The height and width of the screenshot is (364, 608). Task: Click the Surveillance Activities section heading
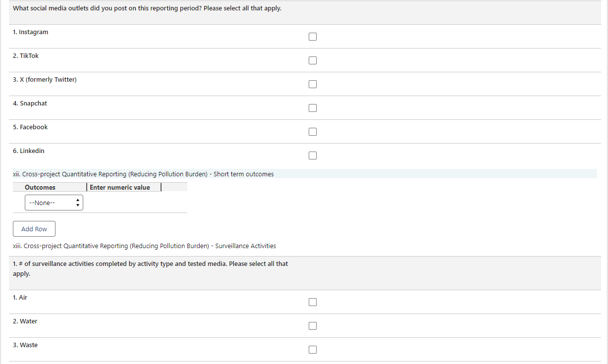(x=144, y=246)
